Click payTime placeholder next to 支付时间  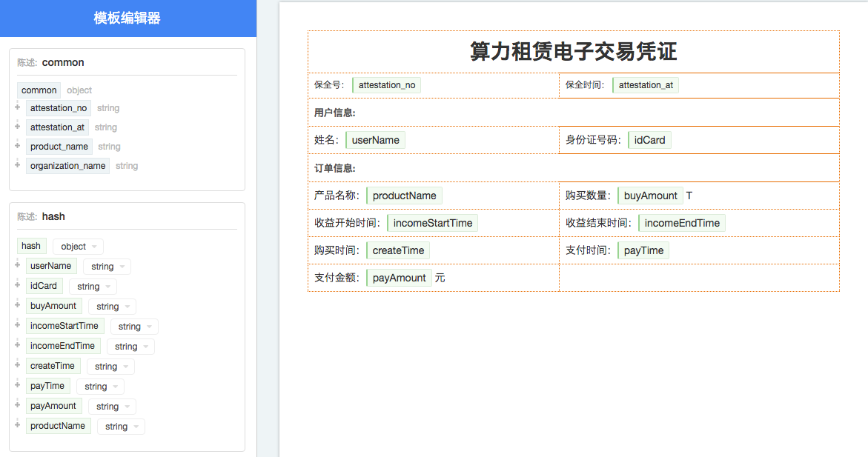click(643, 250)
